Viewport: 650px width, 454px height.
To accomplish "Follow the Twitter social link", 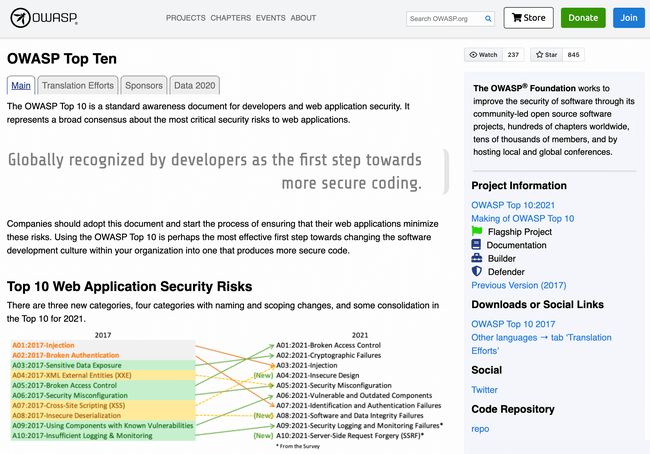I will point(485,390).
